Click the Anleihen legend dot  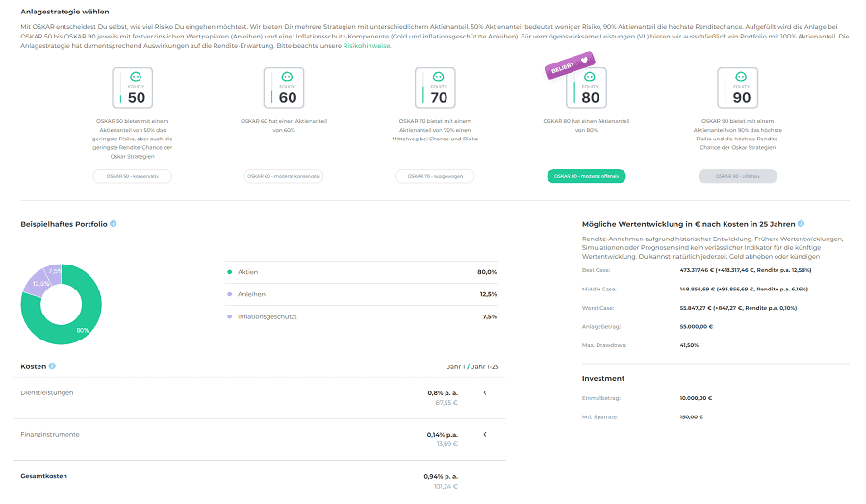230,294
